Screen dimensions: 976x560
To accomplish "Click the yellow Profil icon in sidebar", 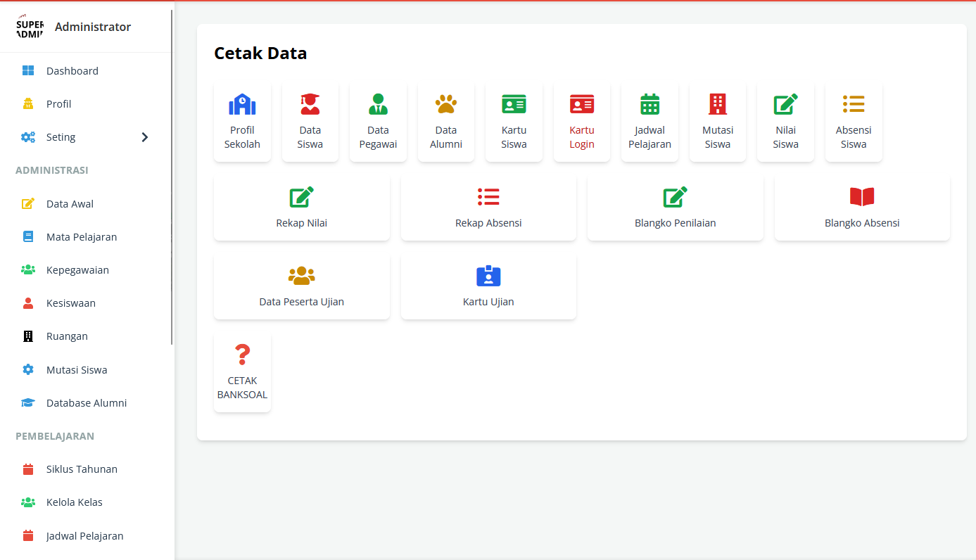I will tap(28, 104).
